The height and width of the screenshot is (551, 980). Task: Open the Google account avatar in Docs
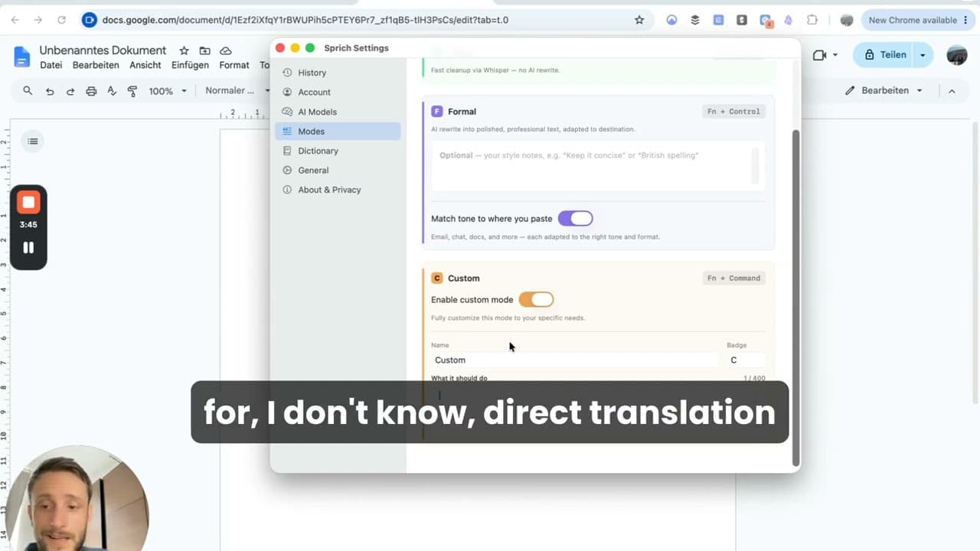coord(956,55)
